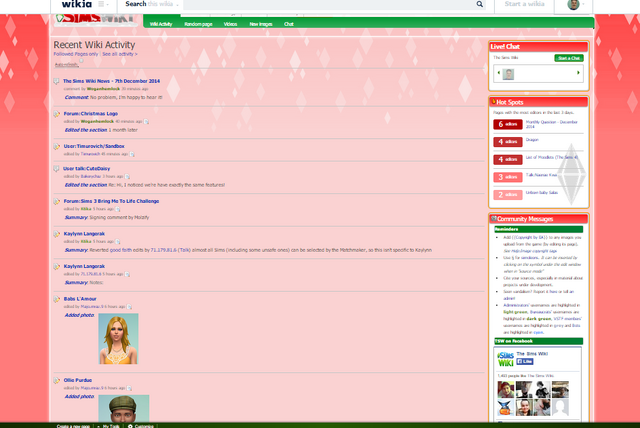Click Create a new page in bottom toolbar

(73, 426)
